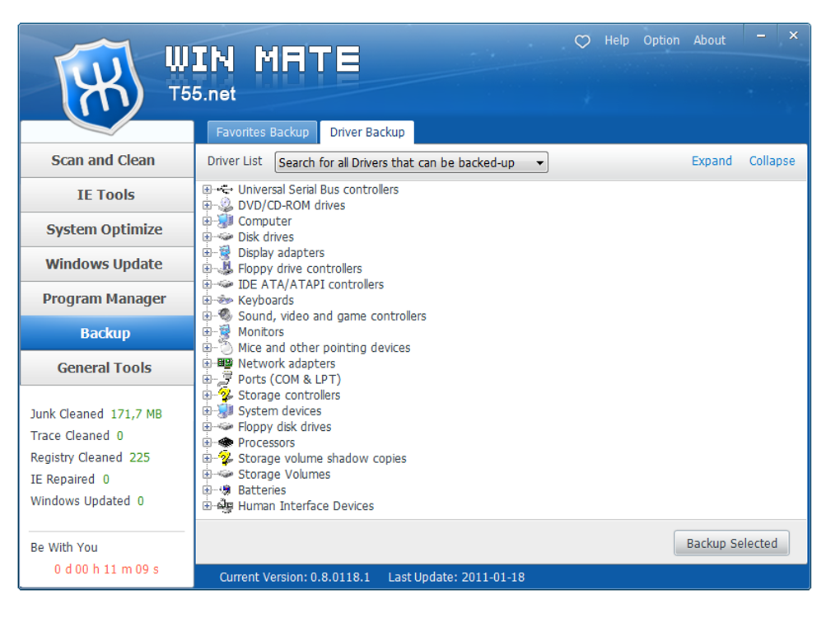Expand the Keyboards tree node
Image resolution: width=840 pixels, height=618 pixels.
point(207,300)
